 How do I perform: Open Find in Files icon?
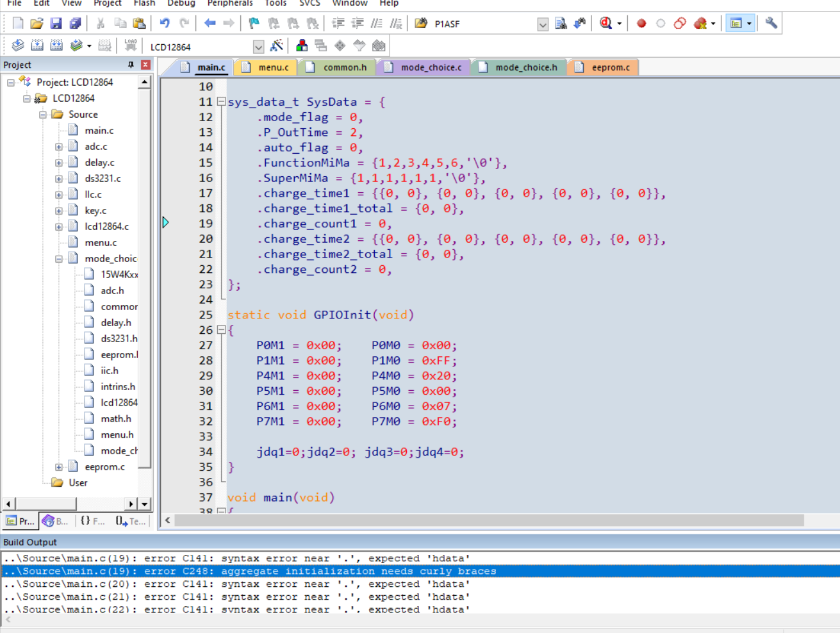click(x=421, y=24)
